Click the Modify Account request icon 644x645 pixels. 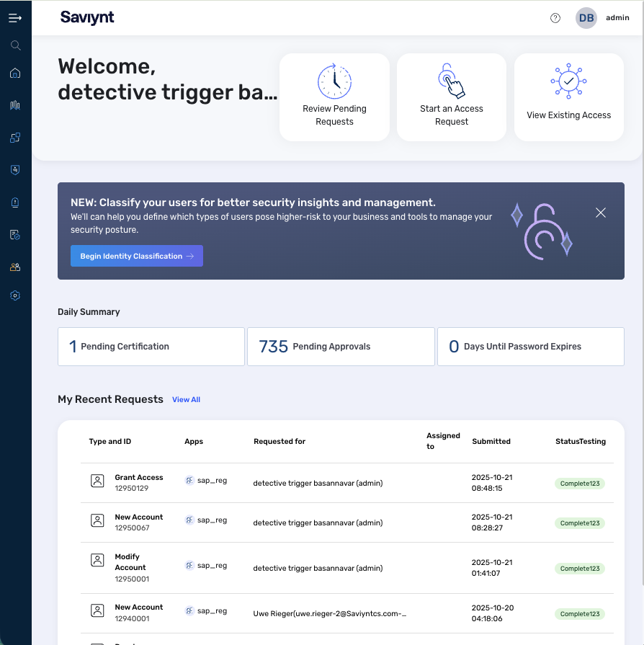(x=97, y=559)
